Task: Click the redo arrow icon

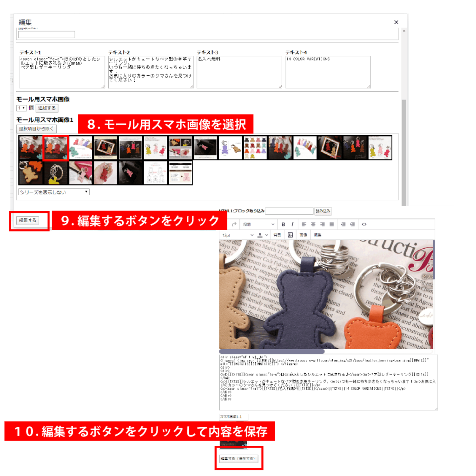Action: click(233, 225)
